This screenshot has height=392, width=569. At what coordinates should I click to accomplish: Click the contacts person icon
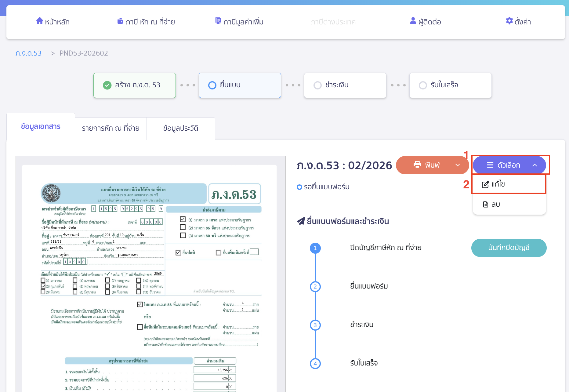coord(413,21)
